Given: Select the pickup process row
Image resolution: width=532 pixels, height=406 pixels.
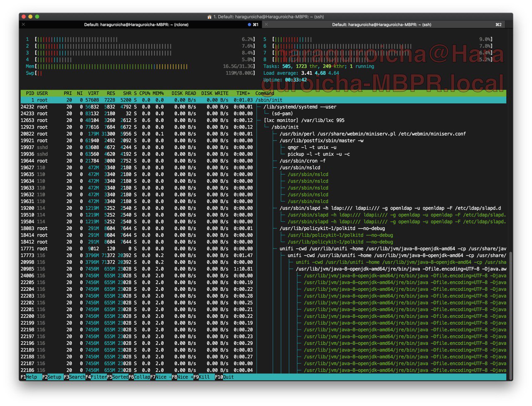Looking at the screenshot, I should 263,154.
